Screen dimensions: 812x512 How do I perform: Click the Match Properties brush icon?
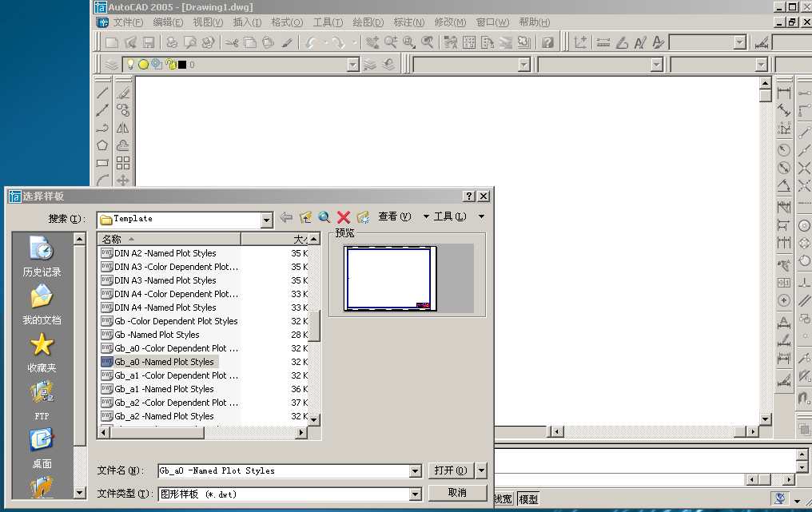[x=287, y=42]
